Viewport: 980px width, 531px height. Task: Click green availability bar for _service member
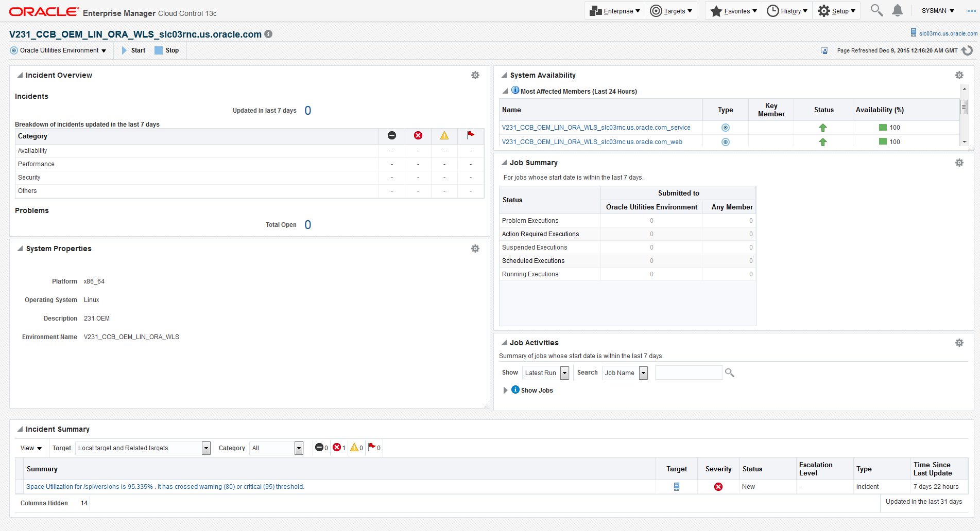point(883,128)
